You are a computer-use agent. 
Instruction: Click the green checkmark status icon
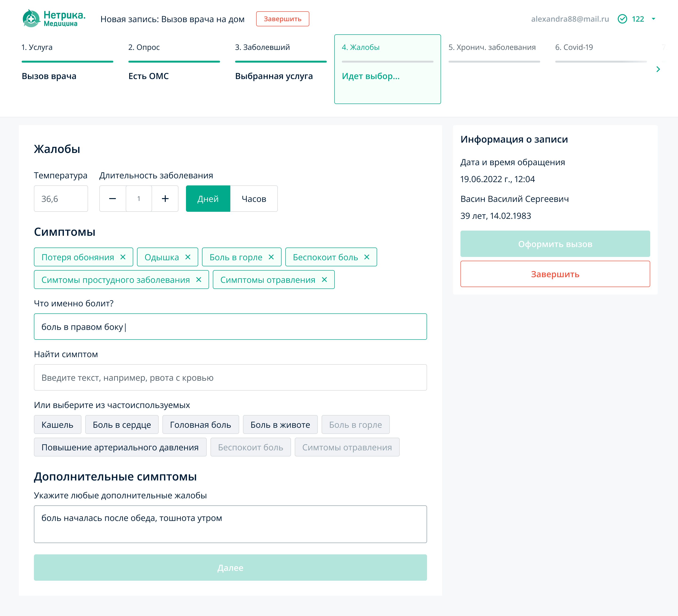coord(622,19)
